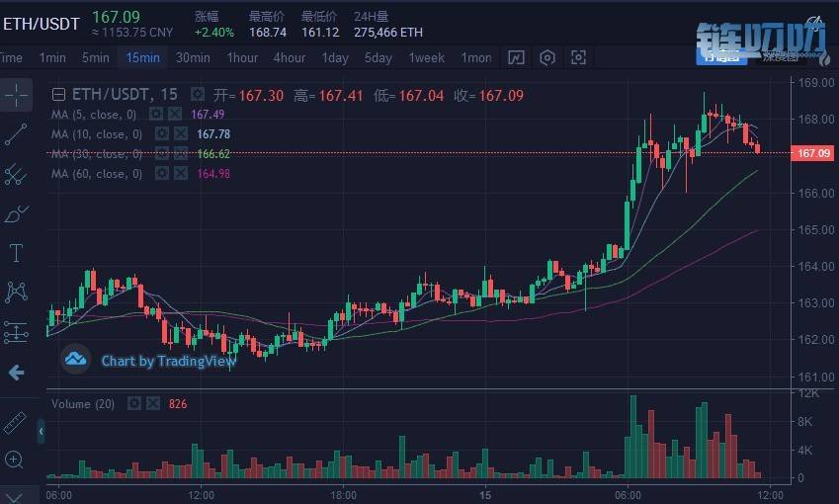
Task: Open settings for MA 10 indicator
Action: (x=162, y=133)
